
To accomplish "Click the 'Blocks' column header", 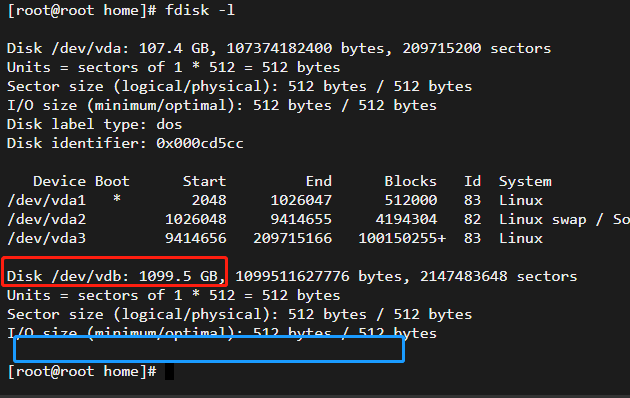I will click(410, 181).
